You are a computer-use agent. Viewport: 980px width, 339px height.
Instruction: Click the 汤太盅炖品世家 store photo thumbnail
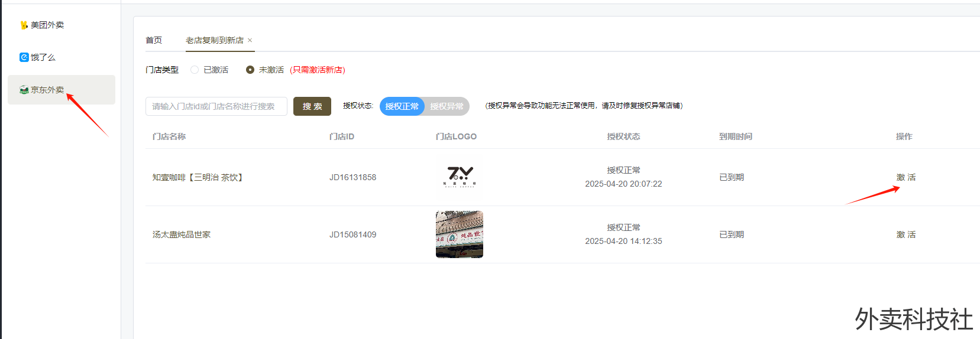(460, 234)
